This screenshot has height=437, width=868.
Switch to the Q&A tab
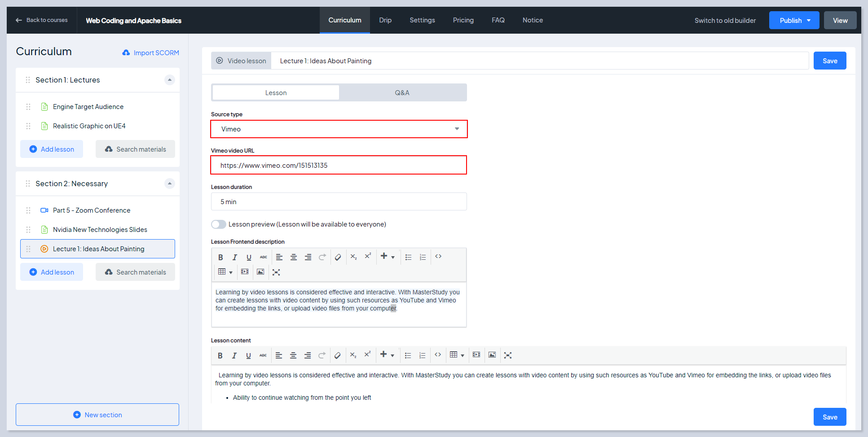(x=402, y=92)
